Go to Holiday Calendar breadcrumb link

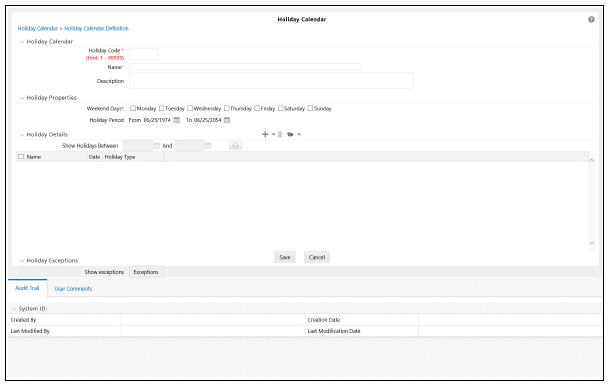[37, 28]
